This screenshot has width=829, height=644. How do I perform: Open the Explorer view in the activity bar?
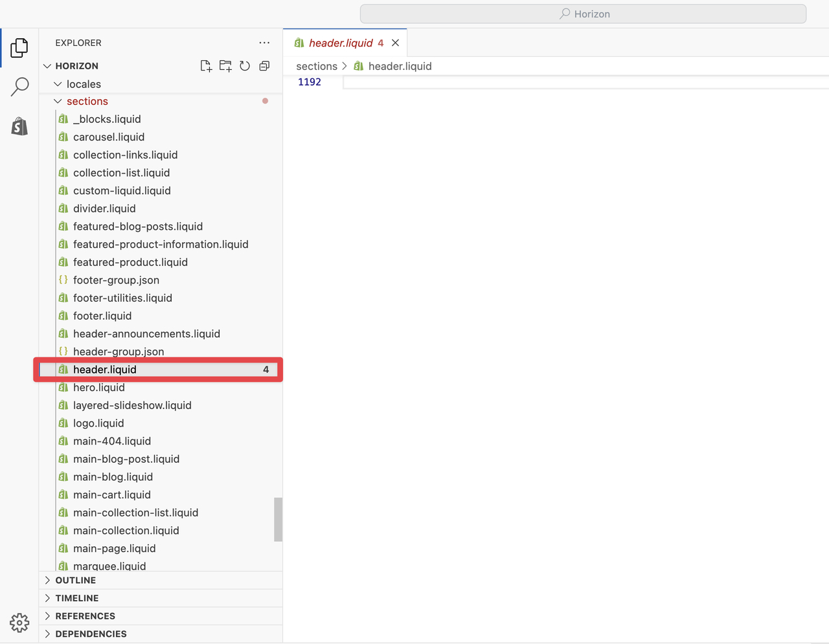[x=19, y=47]
